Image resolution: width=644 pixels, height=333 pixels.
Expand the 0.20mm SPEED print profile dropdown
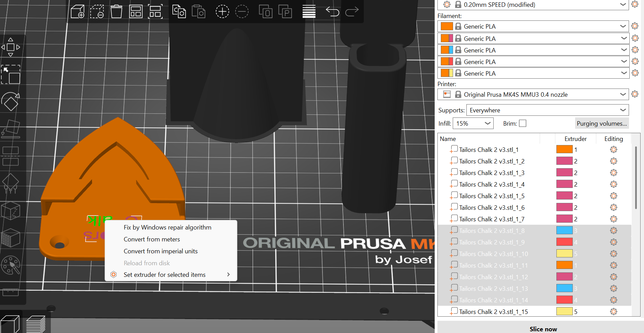pos(624,5)
